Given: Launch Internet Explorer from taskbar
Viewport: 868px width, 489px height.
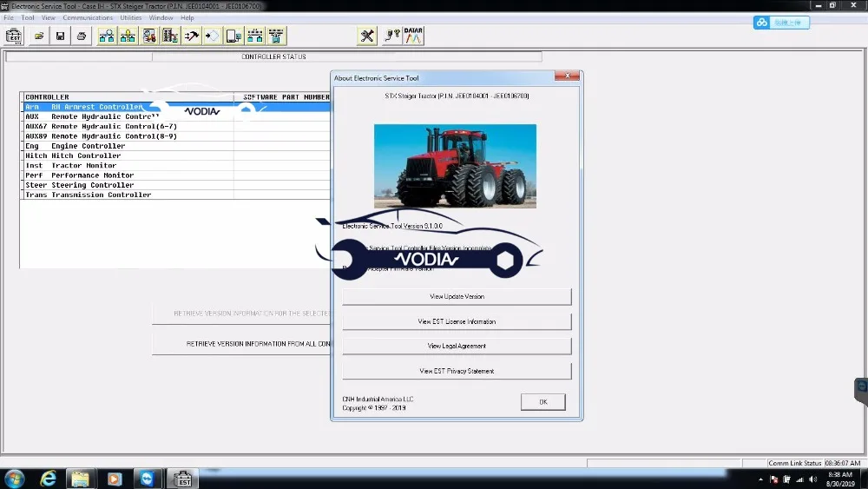Looking at the screenshot, I should (x=48, y=479).
